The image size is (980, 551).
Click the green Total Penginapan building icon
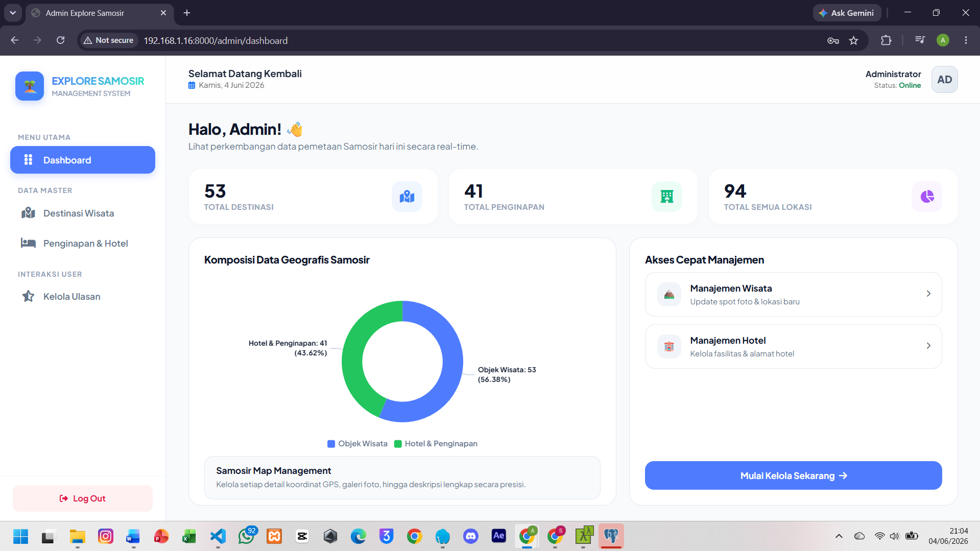(667, 197)
